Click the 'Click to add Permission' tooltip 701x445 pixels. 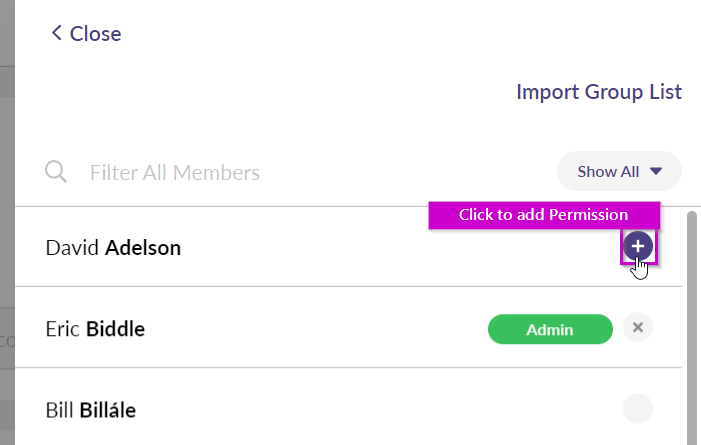(543, 215)
